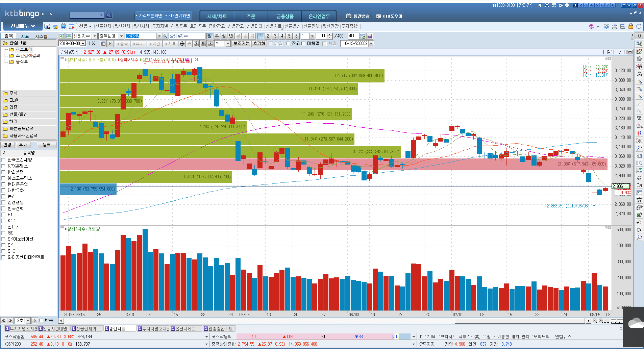
Task: Expand the 전체메뉴 menu
Action: (23, 26)
